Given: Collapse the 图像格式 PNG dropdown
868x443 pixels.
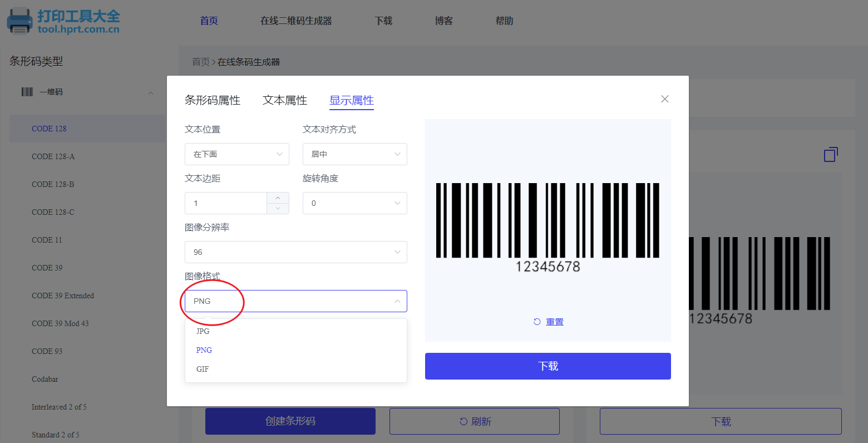Looking at the screenshot, I should coord(296,301).
